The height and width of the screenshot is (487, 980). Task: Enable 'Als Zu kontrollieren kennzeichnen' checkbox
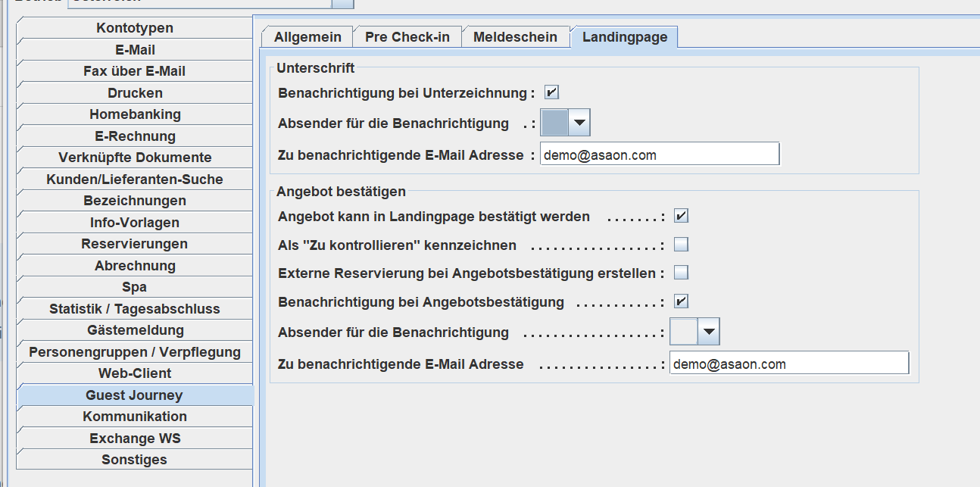pos(681,245)
